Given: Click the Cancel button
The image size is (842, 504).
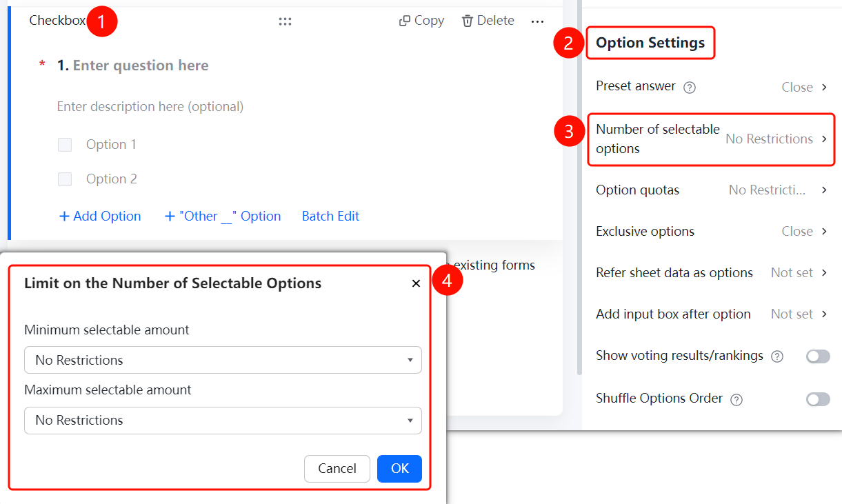Looking at the screenshot, I should pyautogui.click(x=337, y=469).
